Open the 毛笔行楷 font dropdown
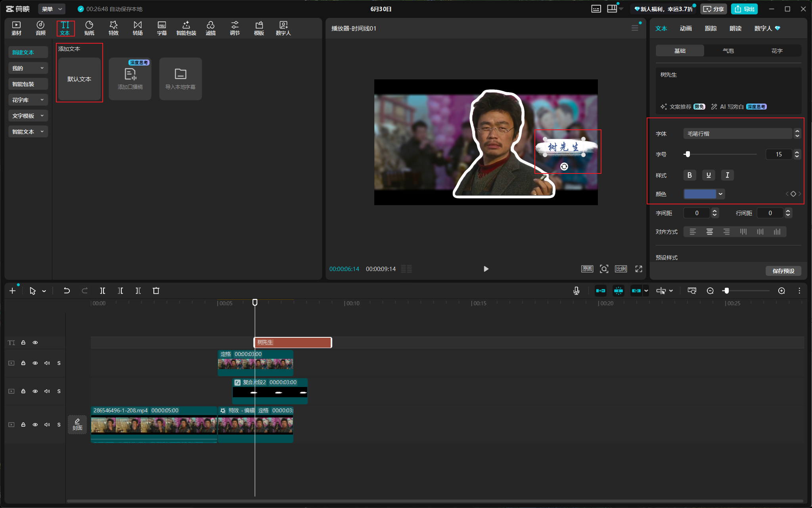The image size is (812, 508). [742, 134]
